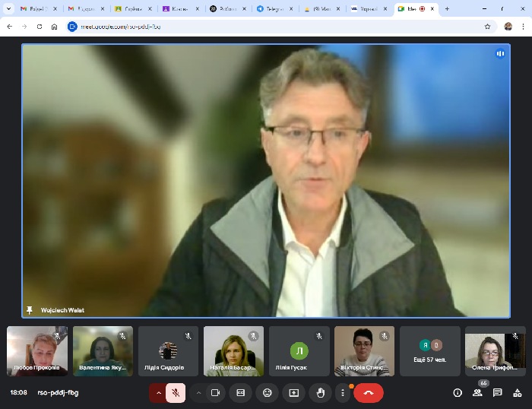Image resolution: width=532 pixels, height=409 pixels.
Task: Raise your hand in the meeting
Action: pyautogui.click(x=320, y=393)
